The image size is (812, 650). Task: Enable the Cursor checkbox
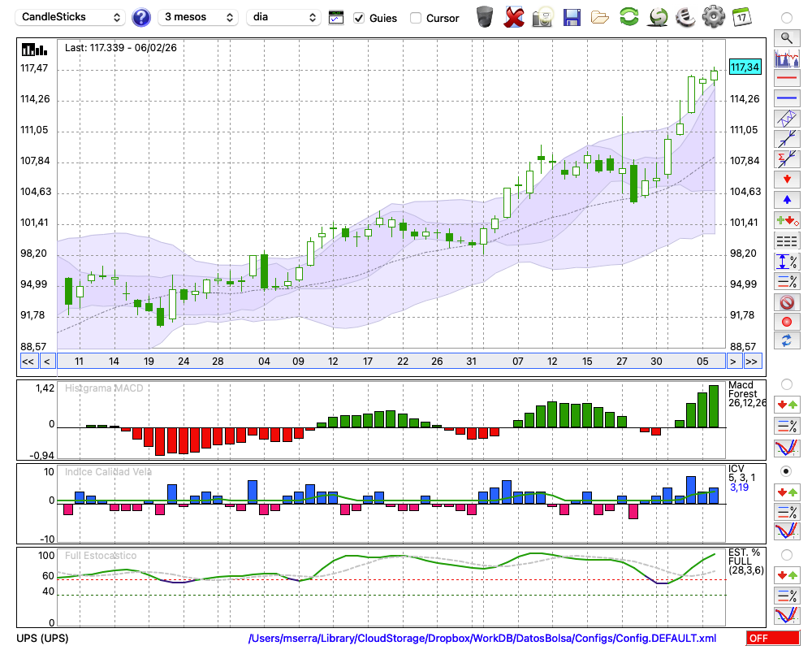click(x=416, y=18)
